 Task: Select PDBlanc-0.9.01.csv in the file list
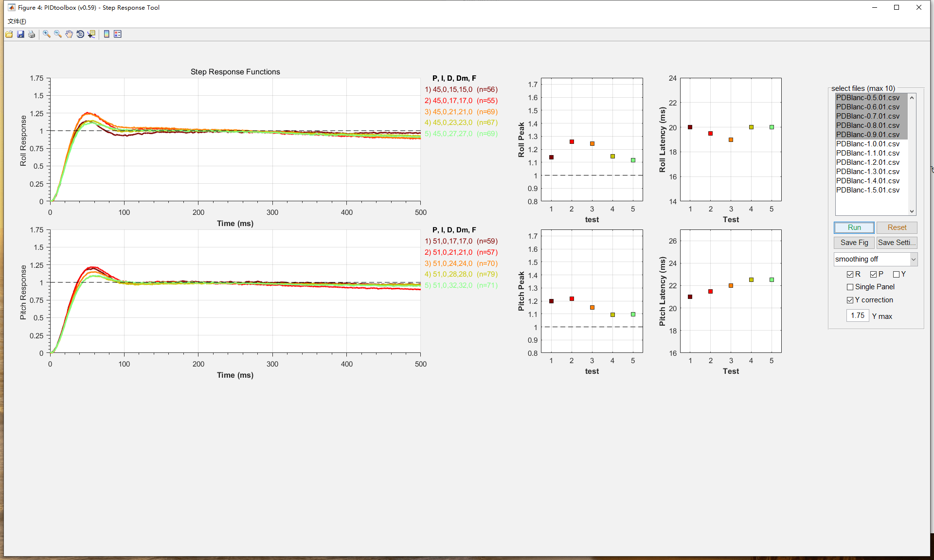[872, 135]
